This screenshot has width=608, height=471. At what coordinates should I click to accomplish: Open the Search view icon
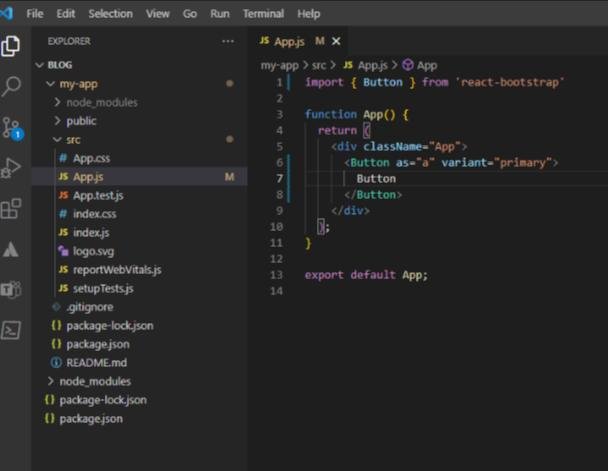pyautogui.click(x=11, y=86)
